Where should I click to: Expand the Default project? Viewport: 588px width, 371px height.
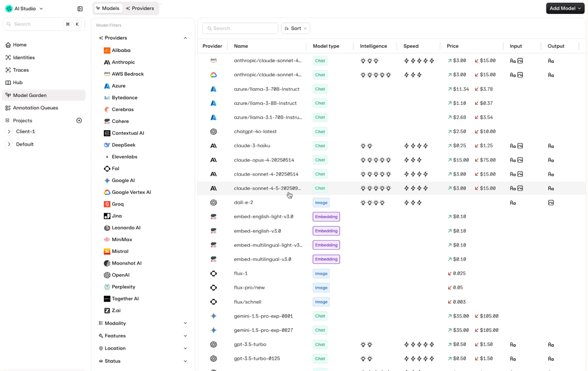pyautogui.click(x=9, y=144)
